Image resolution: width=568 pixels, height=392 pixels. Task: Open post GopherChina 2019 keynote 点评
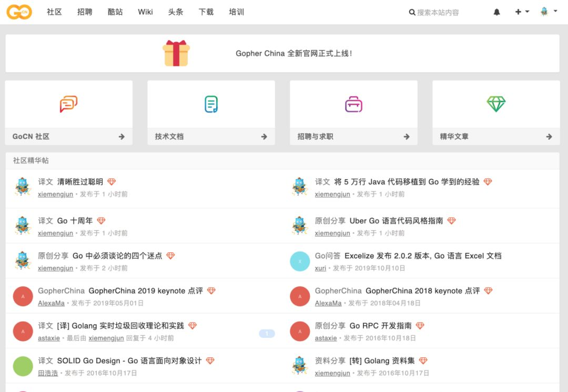(146, 291)
